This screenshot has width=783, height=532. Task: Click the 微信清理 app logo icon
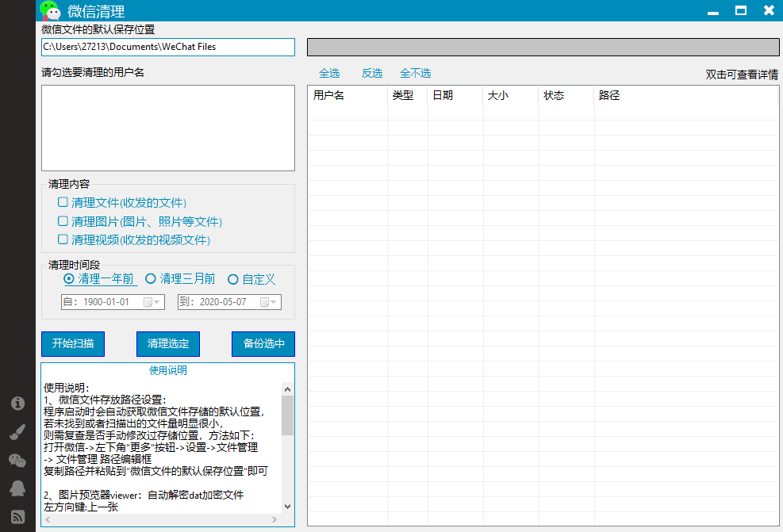(x=51, y=10)
